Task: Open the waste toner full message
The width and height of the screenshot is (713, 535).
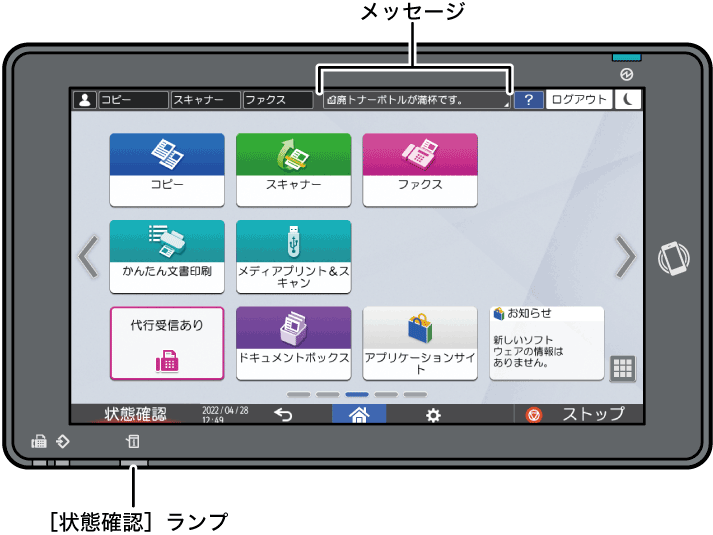Action: [417, 100]
